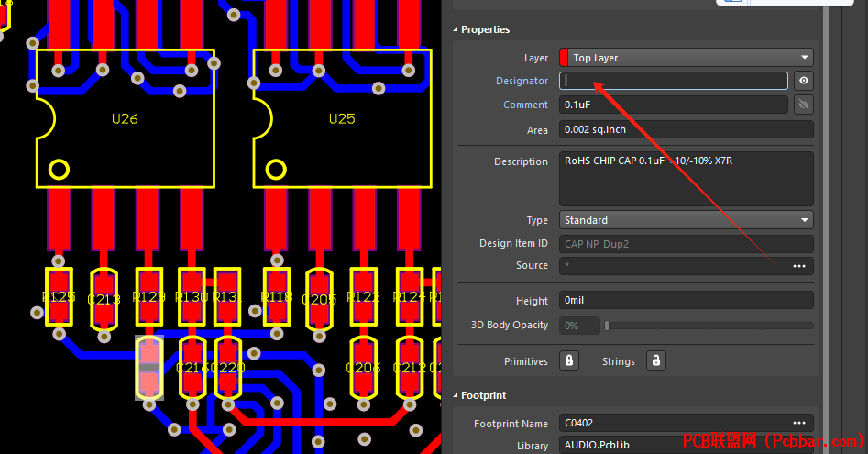Click pin-1 circle marker of U26
This screenshot has width=868, height=454.
click(59, 170)
